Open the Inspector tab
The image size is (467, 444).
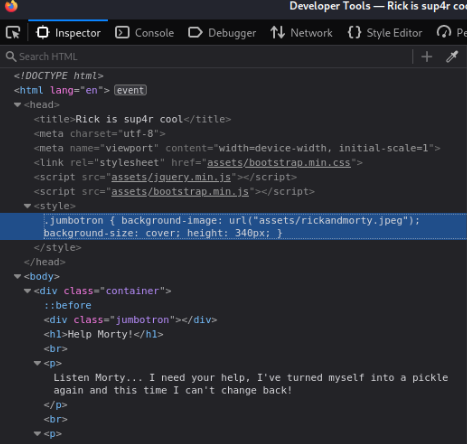pos(68,33)
